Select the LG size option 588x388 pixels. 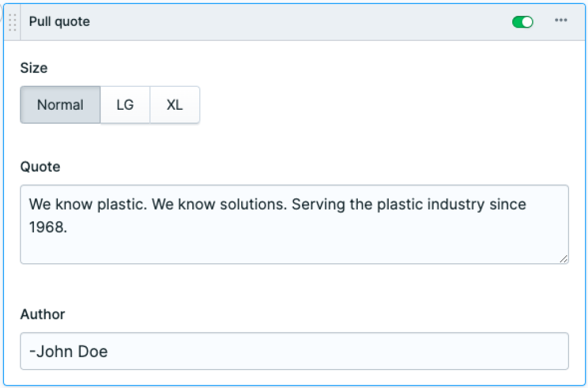pos(125,105)
